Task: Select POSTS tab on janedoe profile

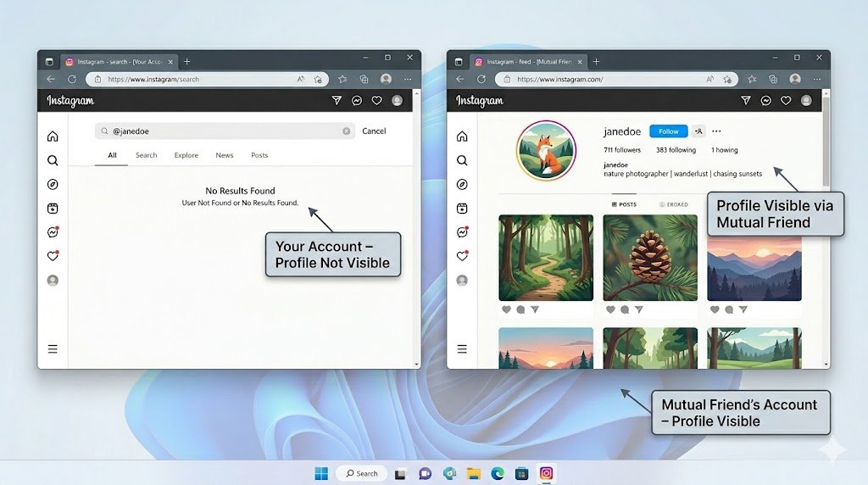Action: 624,204
